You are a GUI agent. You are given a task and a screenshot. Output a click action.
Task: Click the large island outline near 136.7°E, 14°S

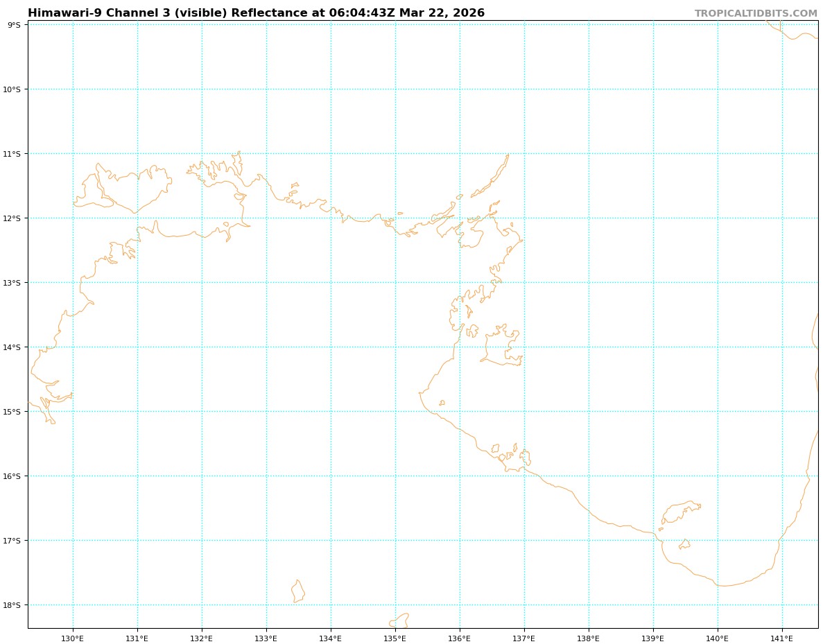click(501, 347)
